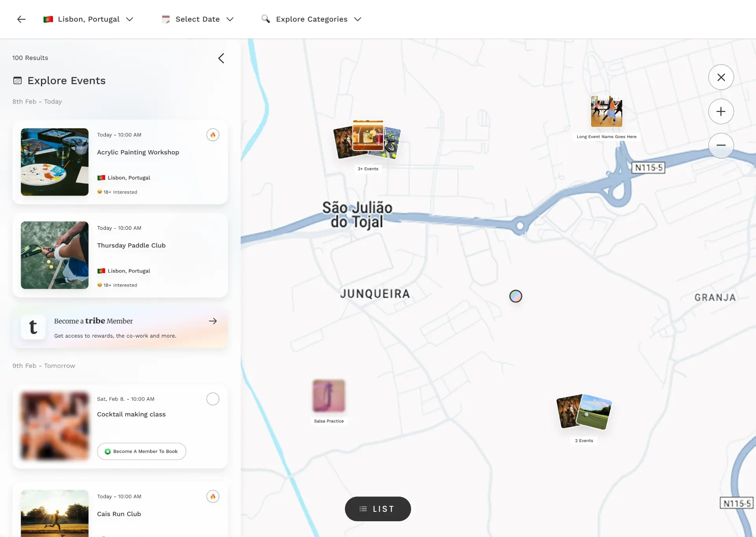Open the Select Date dropdown
This screenshot has width=756, height=537.
(x=198, y=19)
